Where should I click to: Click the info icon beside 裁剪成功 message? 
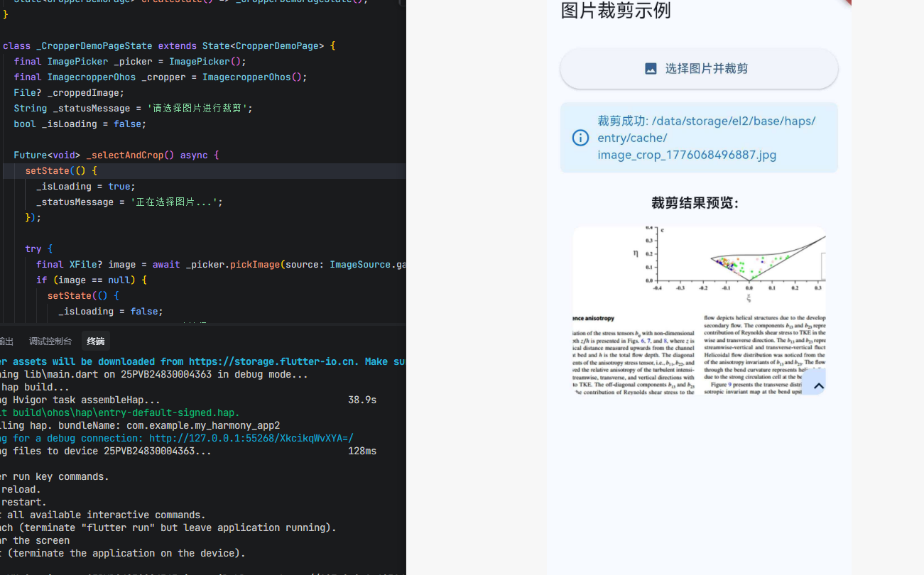580,138
